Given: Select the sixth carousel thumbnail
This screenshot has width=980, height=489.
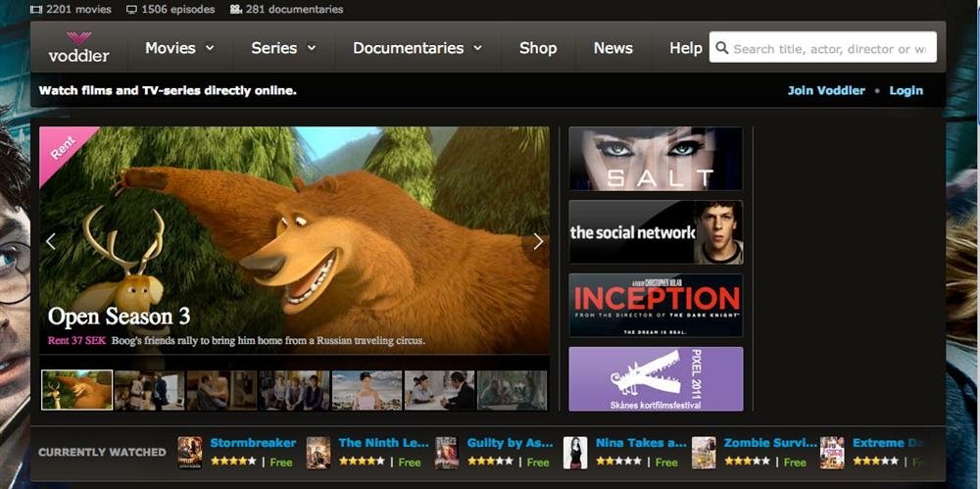Looking at the screenshot, I should (439, 390).
